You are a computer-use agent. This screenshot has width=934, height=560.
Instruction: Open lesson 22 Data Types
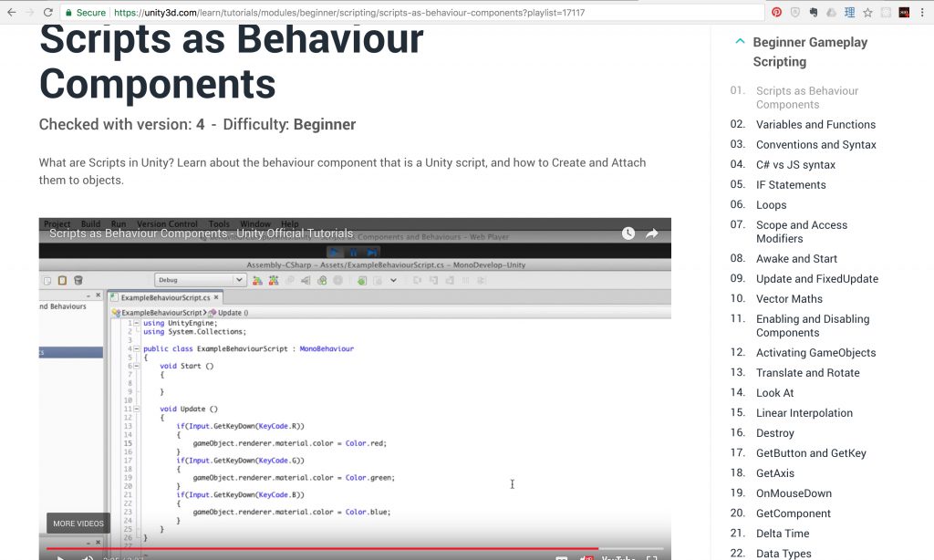tap(784, 554)
